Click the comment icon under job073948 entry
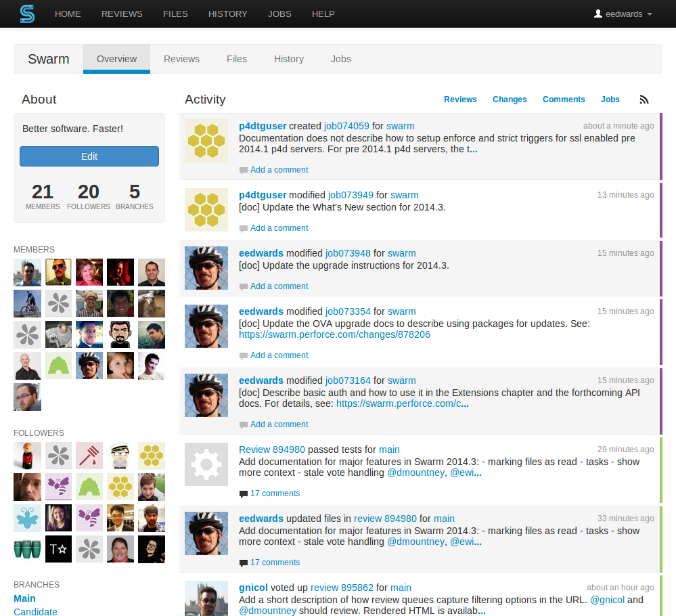This screenshot has height=616, width=676. 243,287
